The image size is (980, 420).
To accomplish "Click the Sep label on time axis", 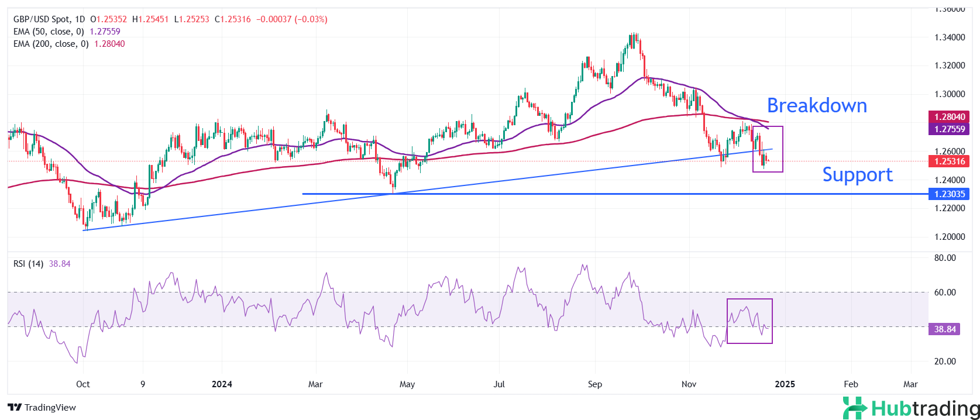I will (594, 384).
